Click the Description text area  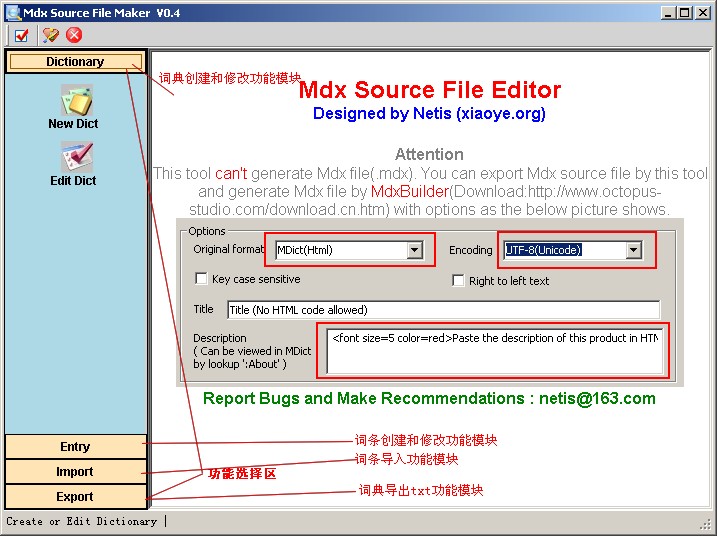(494, 351)
